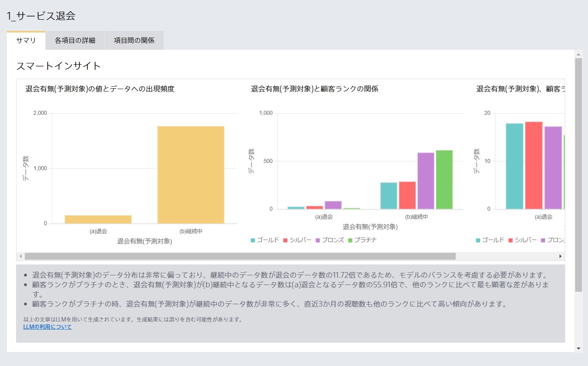The width and height of the screenshot is (588, 366).
Task: Toggle the シルバー series in the middle chart legend
Action: 297,240
